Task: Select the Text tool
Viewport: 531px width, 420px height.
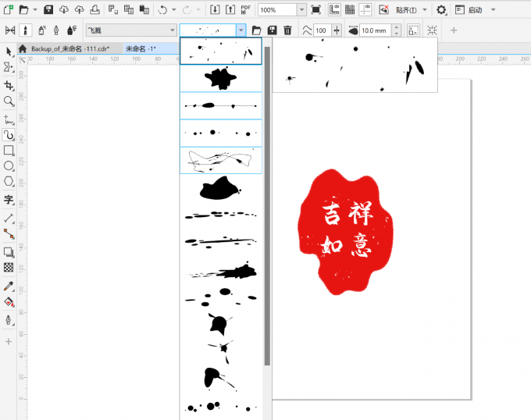Action: coord(9,200)
